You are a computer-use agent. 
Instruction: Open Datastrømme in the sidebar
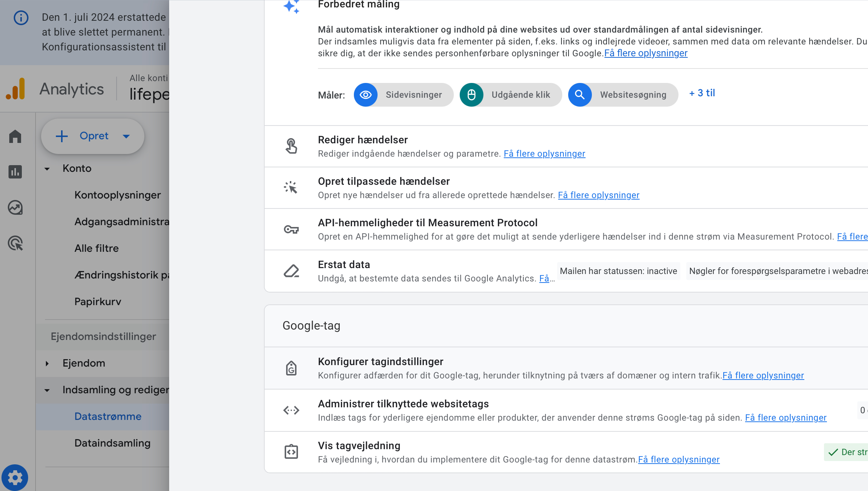(108, 417)
